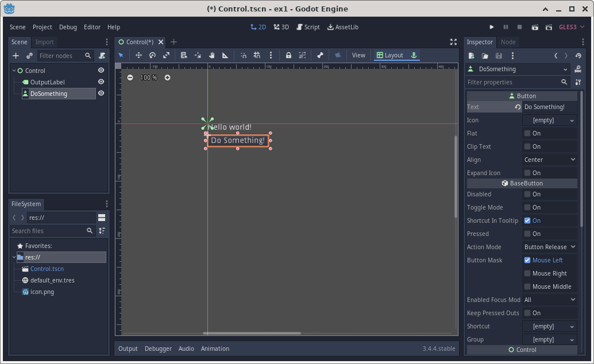Viewport: 594px width, 364px height.
Task: Toggle distraction-free mode icon
Action: click(x=453, y=42)
